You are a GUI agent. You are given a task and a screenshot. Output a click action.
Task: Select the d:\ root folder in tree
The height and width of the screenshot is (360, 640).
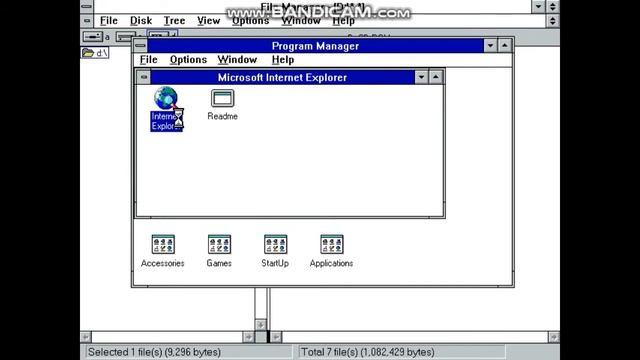pyautogui.click(x=95, y=53)
